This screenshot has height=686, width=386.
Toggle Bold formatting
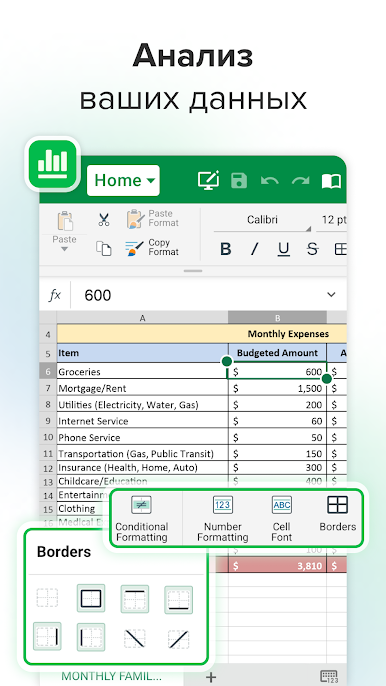click(x=225, y=249)
